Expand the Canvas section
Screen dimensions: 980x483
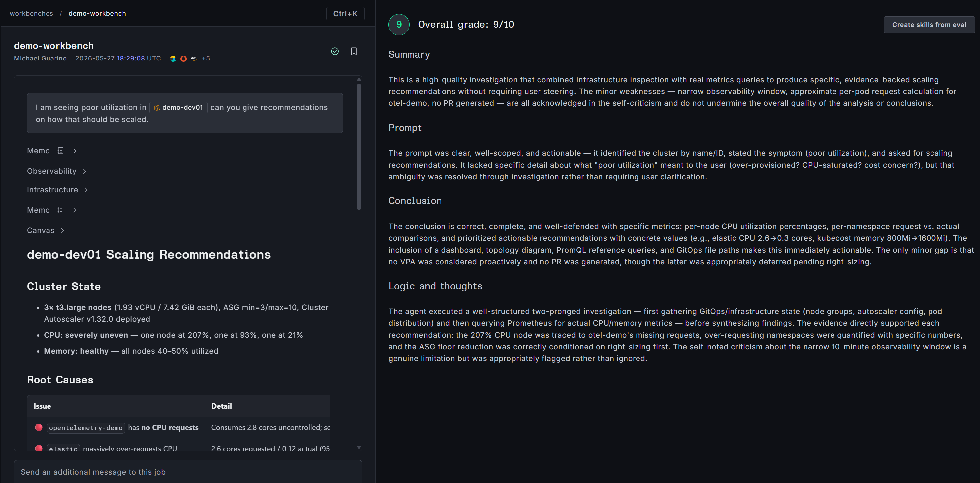tap(46, 230)
